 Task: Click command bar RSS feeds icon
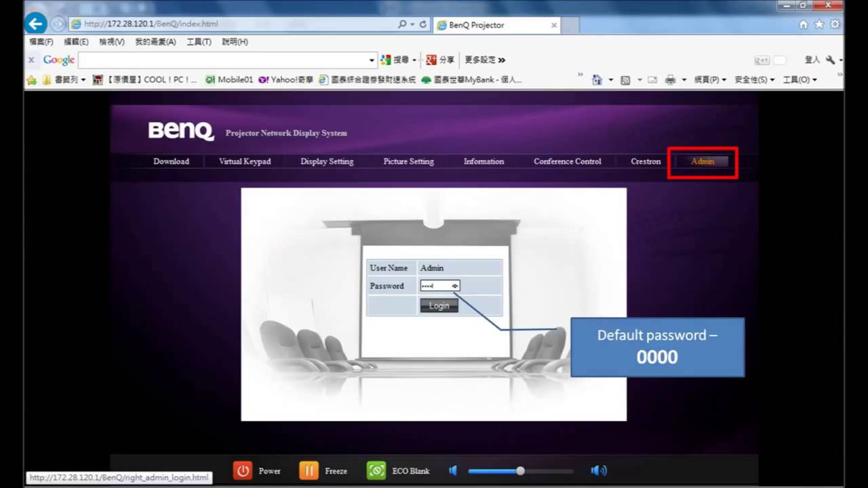(625, 80)
